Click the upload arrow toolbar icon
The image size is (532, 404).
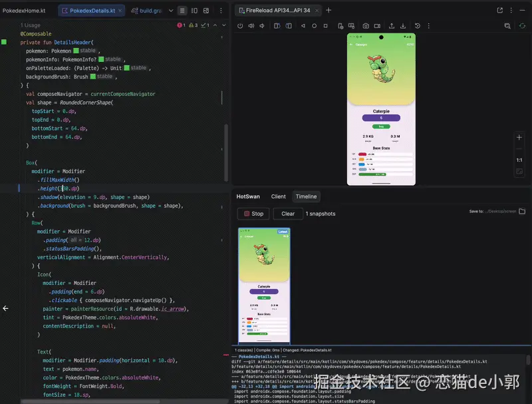pyautogui.click(x=392, y=26)
